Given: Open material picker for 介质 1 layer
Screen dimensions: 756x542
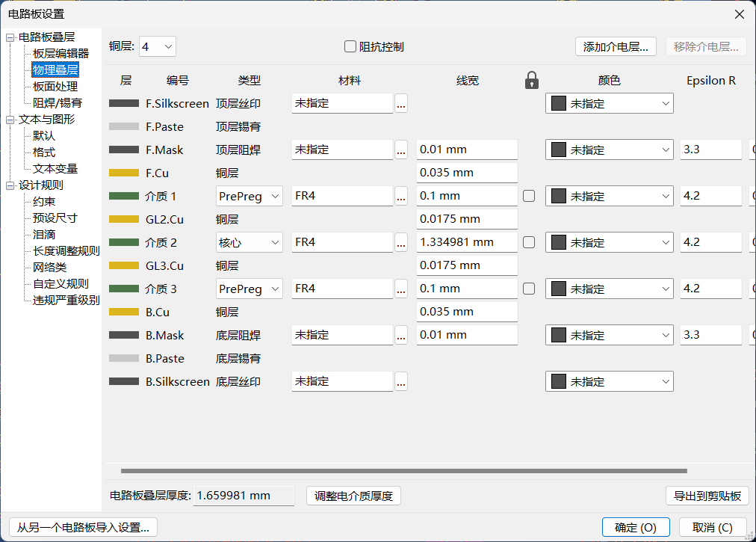Looking at the screenshot, I should click(x=400, y=196).
